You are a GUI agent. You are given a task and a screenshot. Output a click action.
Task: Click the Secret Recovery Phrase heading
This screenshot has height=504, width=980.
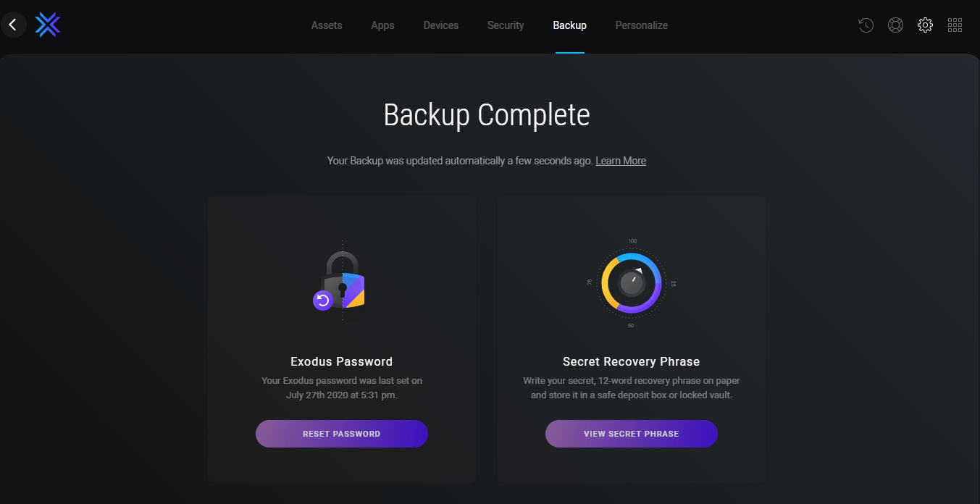(x=631, y=361)
